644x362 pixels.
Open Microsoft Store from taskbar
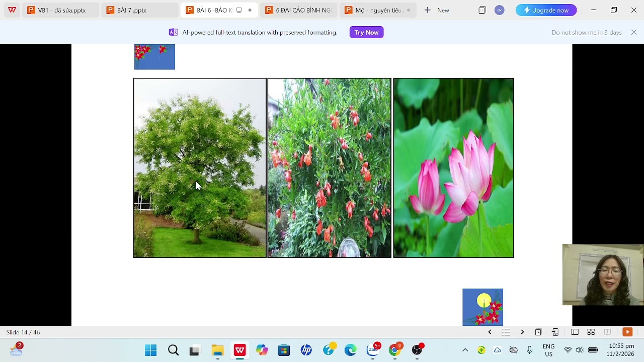(x=284, y=350)
